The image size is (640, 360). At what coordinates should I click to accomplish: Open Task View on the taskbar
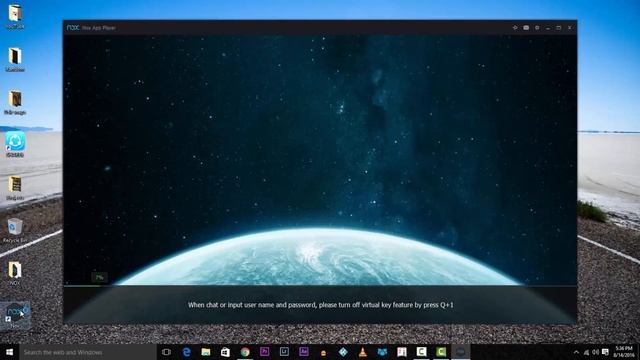pos(166,352)
